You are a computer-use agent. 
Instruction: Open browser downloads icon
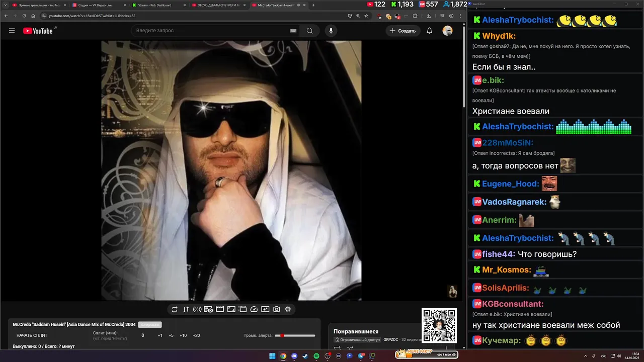click(x=429, y=16)
